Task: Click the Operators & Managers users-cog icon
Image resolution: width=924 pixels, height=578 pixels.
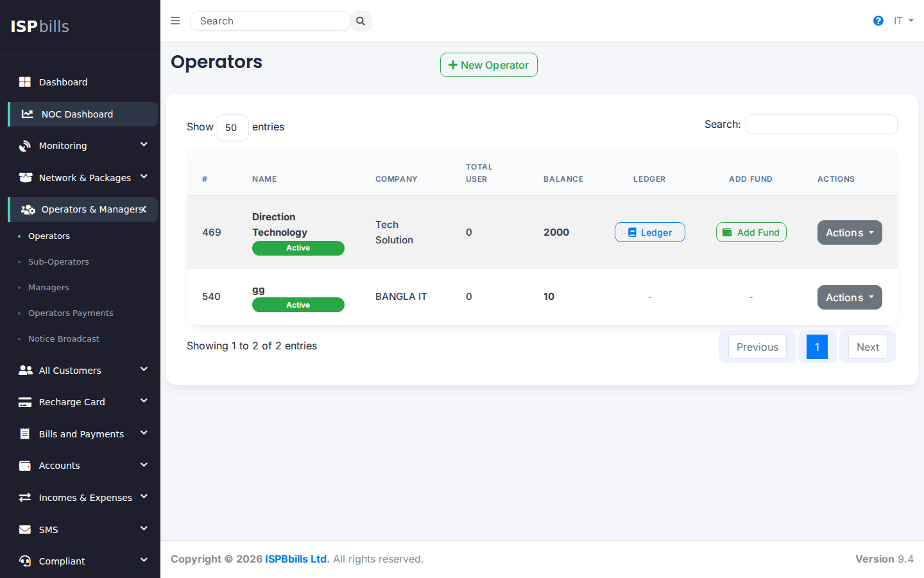Action: 28,209
